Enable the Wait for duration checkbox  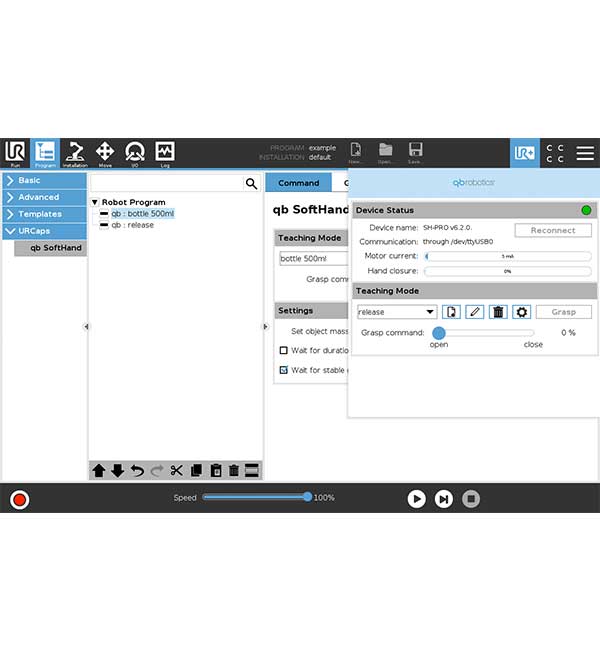tap(284, 350)
